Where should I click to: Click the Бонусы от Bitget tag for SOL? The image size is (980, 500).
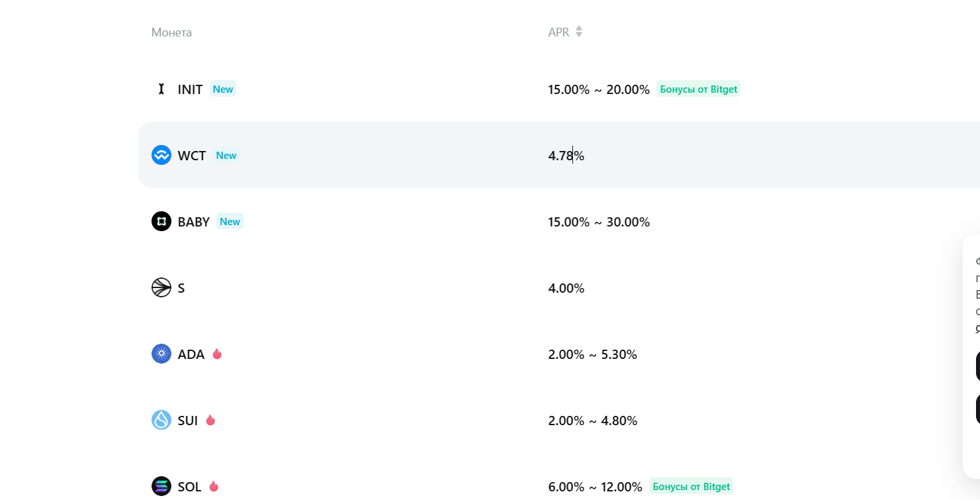tap(691, 486)
